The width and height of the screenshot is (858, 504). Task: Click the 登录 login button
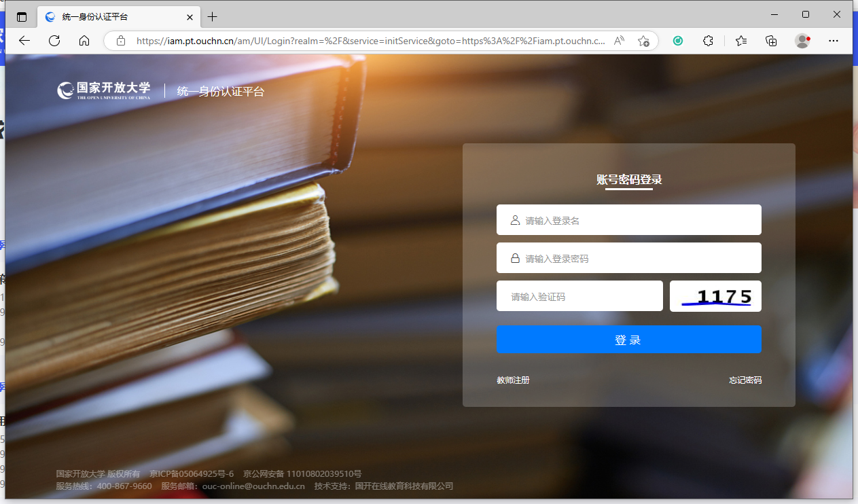628,340
